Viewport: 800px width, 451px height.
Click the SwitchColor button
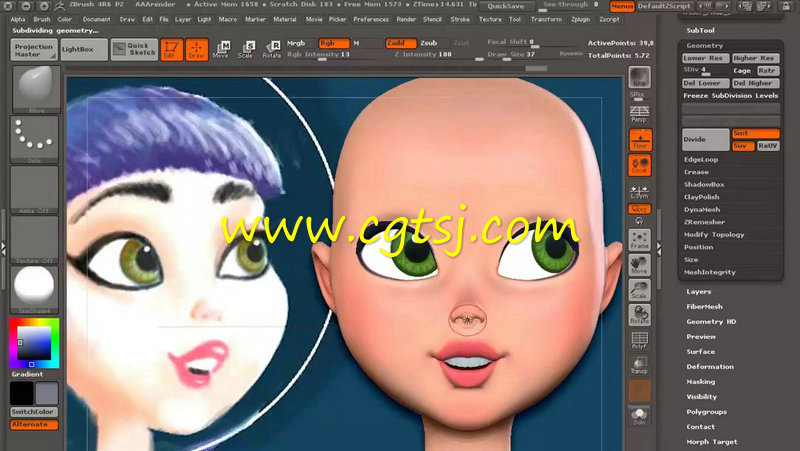pos(34,412)
